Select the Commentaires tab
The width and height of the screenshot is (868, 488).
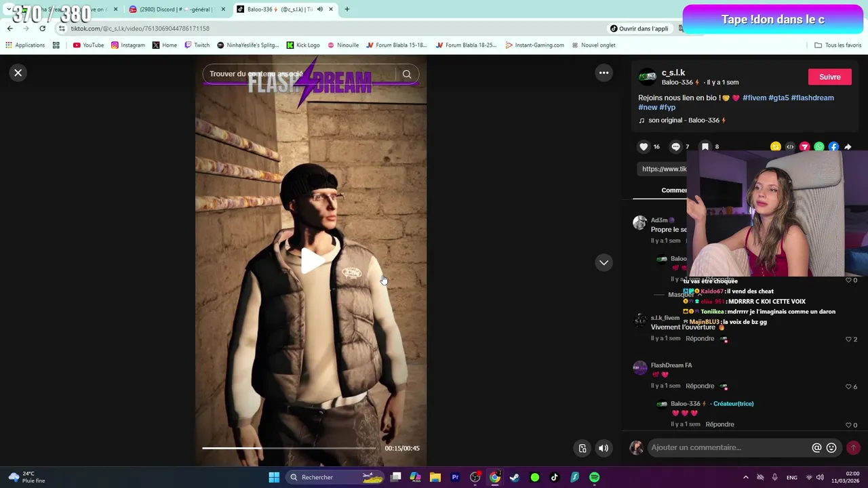pyautogui.click(x=674, y=190)
